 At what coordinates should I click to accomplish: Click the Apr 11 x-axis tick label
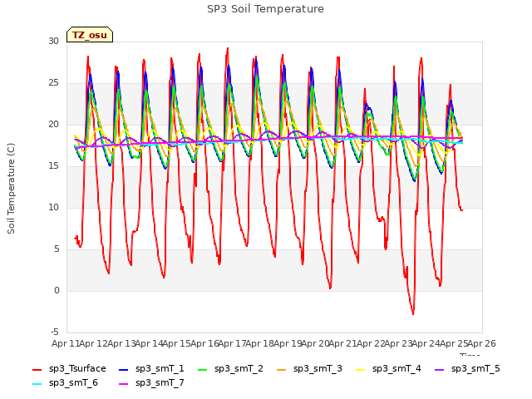coord(66,343)
